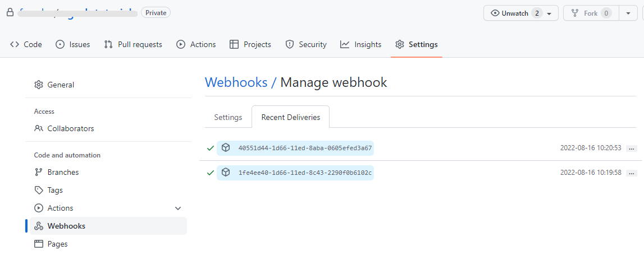This screenshot has width=644, height=255.
Task: Click the top Actions play icon
Action: 181,44
